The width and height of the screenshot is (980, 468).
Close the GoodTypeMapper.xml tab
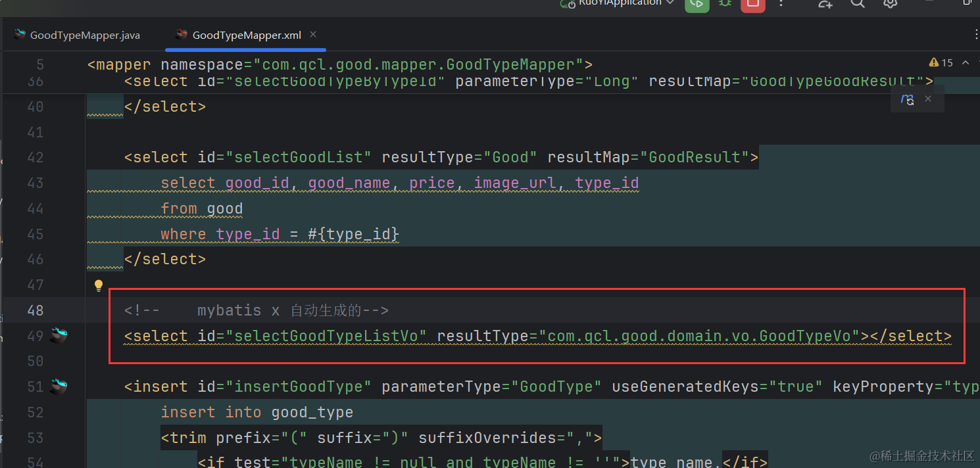point(313,35)
